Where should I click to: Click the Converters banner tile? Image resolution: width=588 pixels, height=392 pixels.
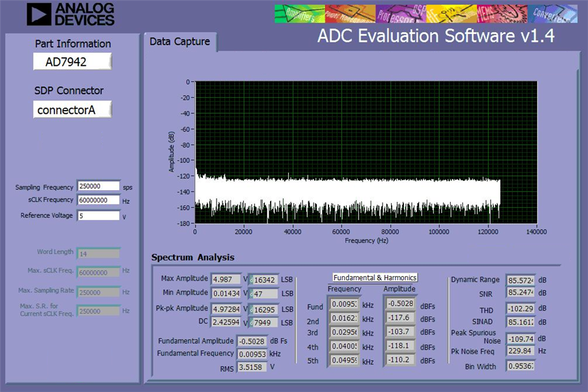(552, 14)
